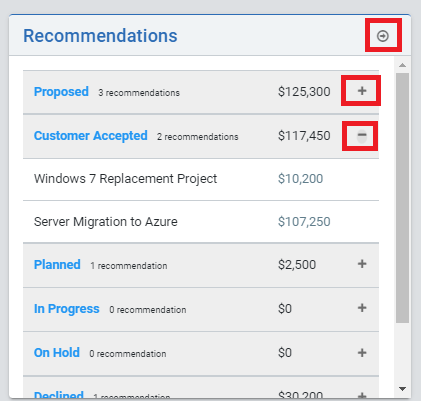The height and width of the screenshot is (401, 421).
Task: Select Server Migration to Azure item
Action: coord(201,222)
